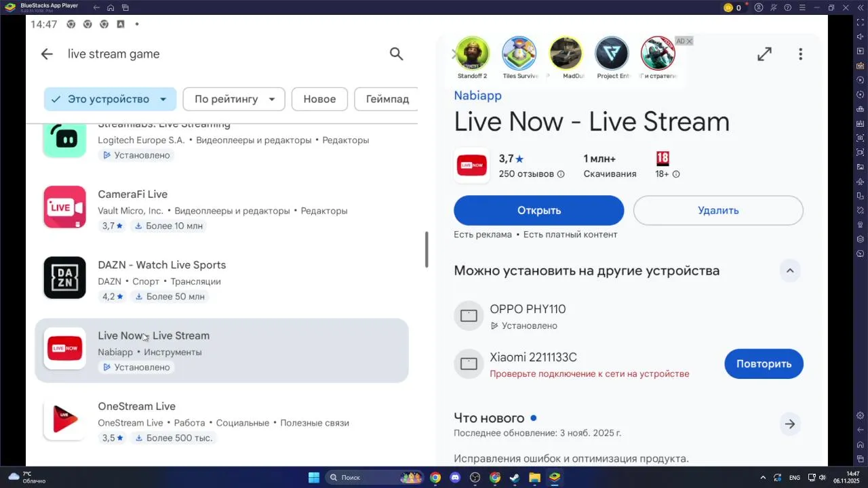Click results list scrollbar
The image size is (868, 488).
pos(427,249)
